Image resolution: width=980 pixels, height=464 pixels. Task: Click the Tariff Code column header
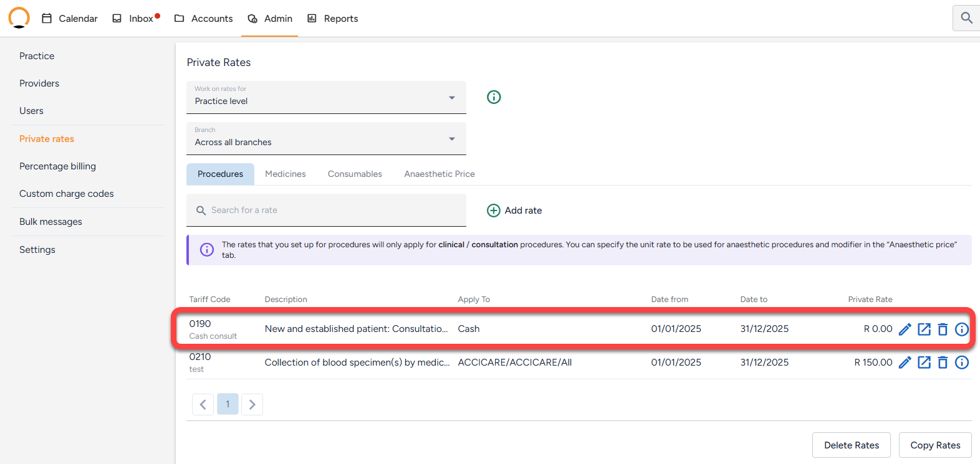click(x=210, y=300)
